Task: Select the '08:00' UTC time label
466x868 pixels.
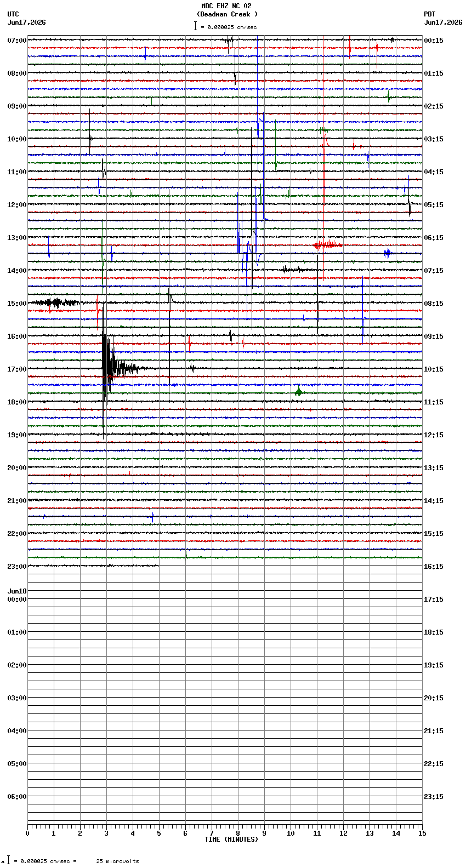Action: (x=17, y=73)
